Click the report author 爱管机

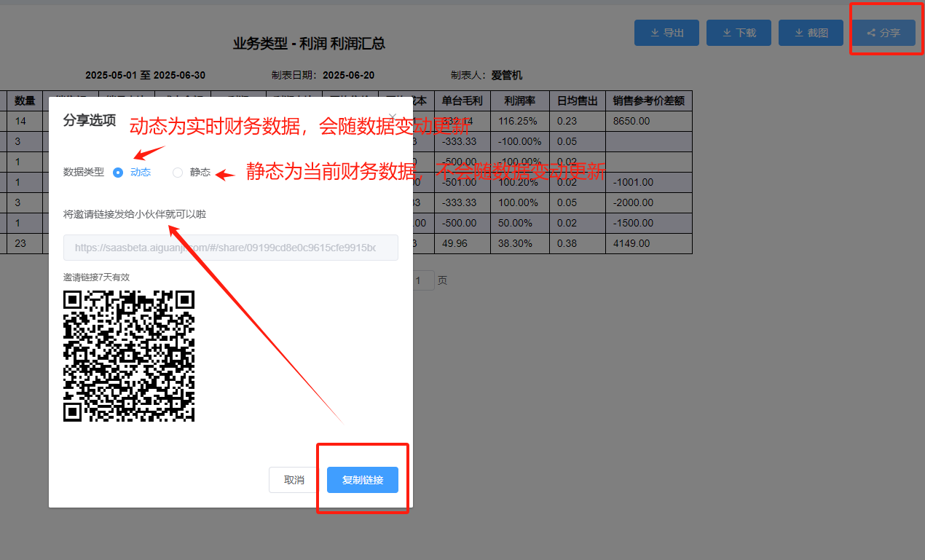pos(506,75)
